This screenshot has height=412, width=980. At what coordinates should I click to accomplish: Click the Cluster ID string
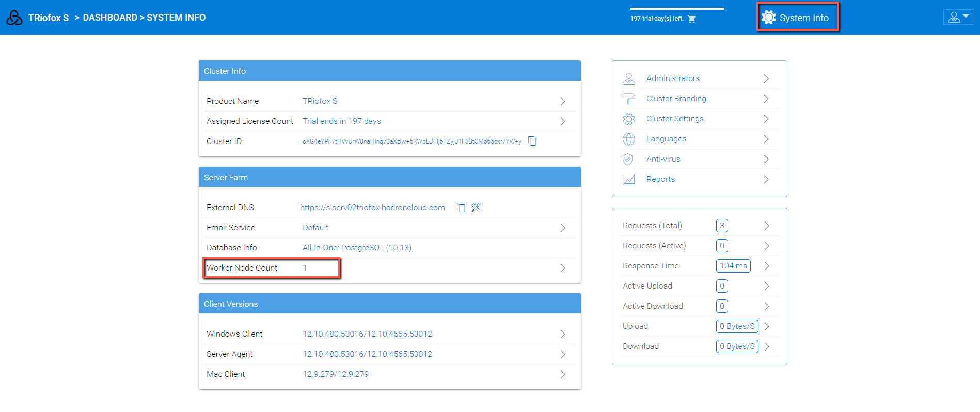pyautogui.click(x=412, y=141)
